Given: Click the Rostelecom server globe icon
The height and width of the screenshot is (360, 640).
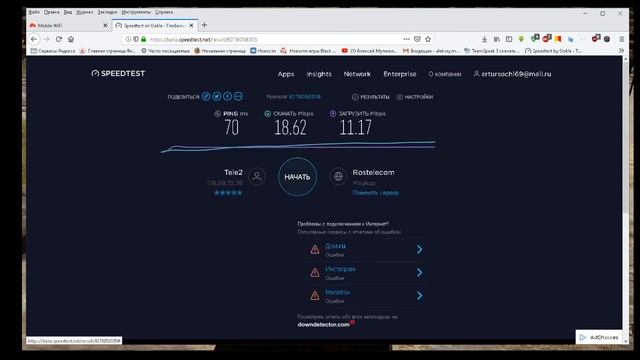Looking at the screenshot, I should coord(338,176).
